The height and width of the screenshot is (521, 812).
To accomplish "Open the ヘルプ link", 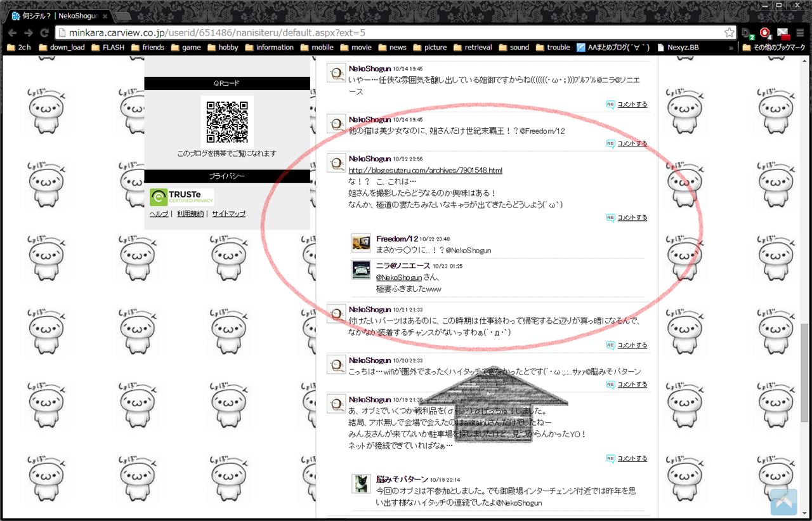I will coord(159,214).
